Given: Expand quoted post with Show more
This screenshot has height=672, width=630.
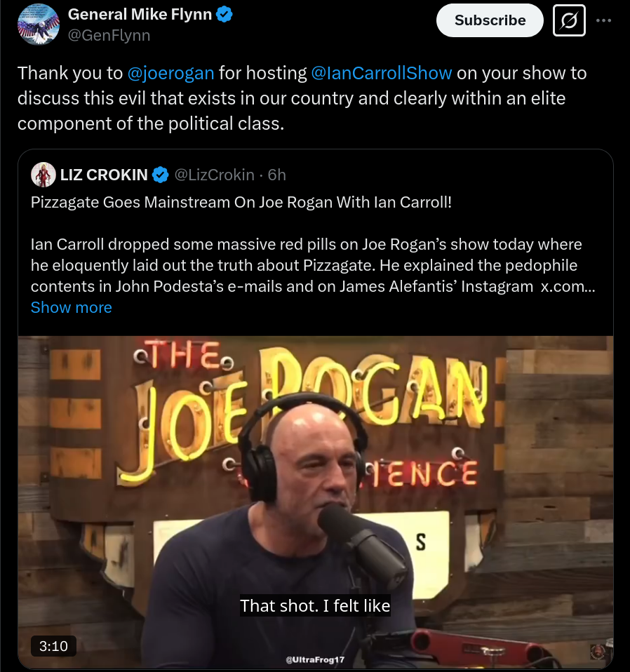Looking at the screenshot, I should tap(71, 308).
